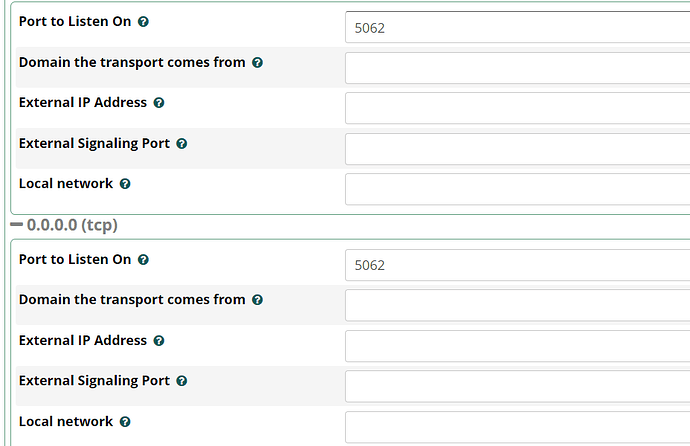Show Domain the transport comes from help, tcp section
690x446 pixels.
(x=258, y=300)
